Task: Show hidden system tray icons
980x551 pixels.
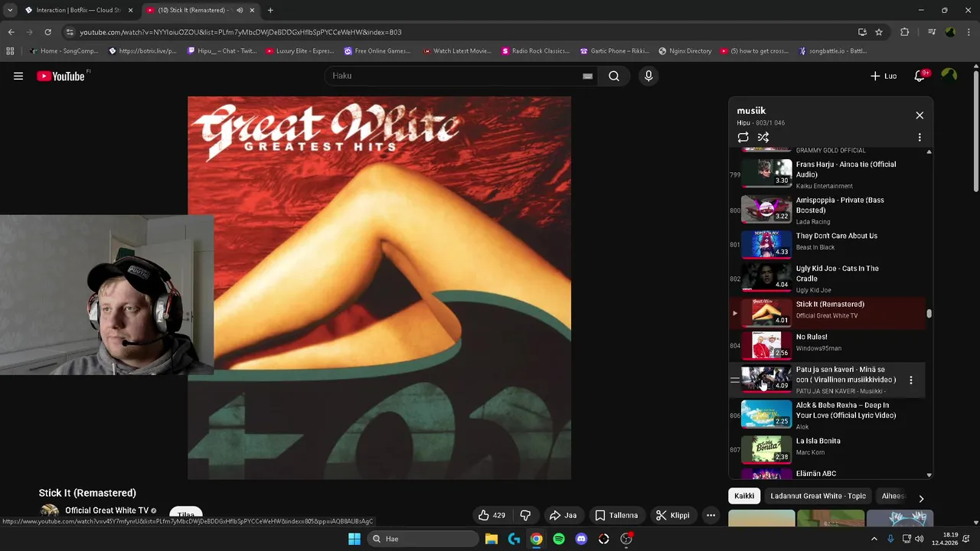Action: (874, 539)
